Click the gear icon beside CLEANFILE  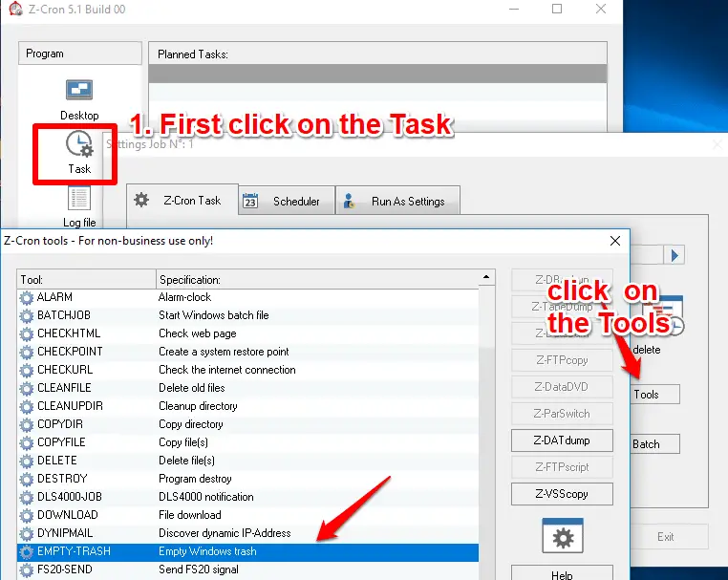point(27,388)
